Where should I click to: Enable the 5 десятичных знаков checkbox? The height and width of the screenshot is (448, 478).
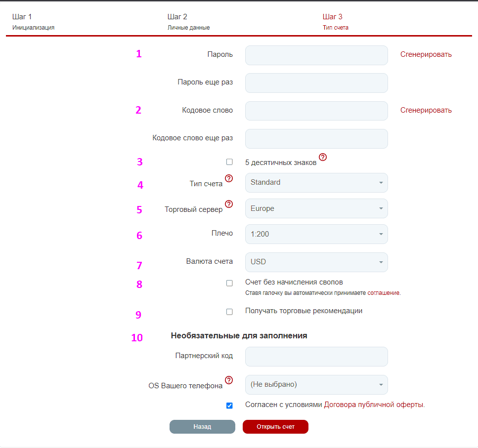(229, 162)
